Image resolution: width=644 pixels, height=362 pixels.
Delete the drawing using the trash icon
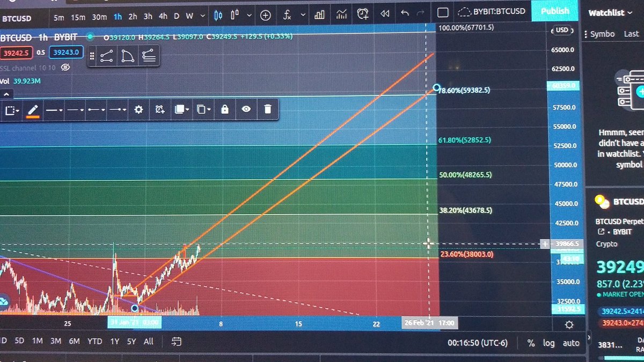tap(268, 109)
